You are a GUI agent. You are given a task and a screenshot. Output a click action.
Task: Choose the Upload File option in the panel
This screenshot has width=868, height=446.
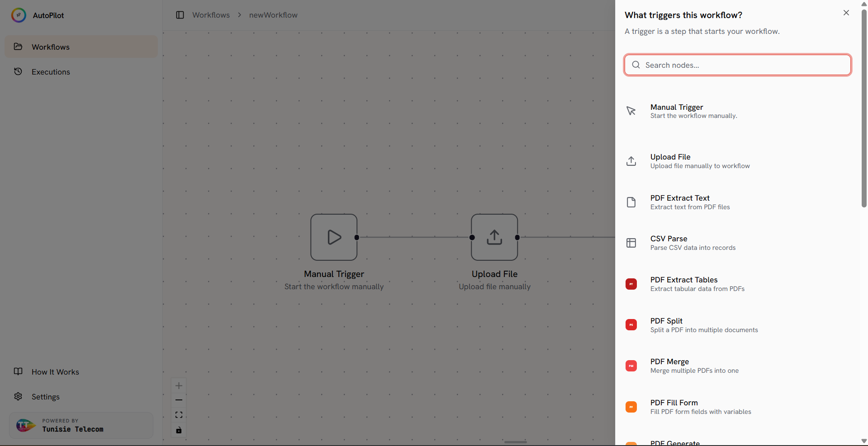click(738, 161)
